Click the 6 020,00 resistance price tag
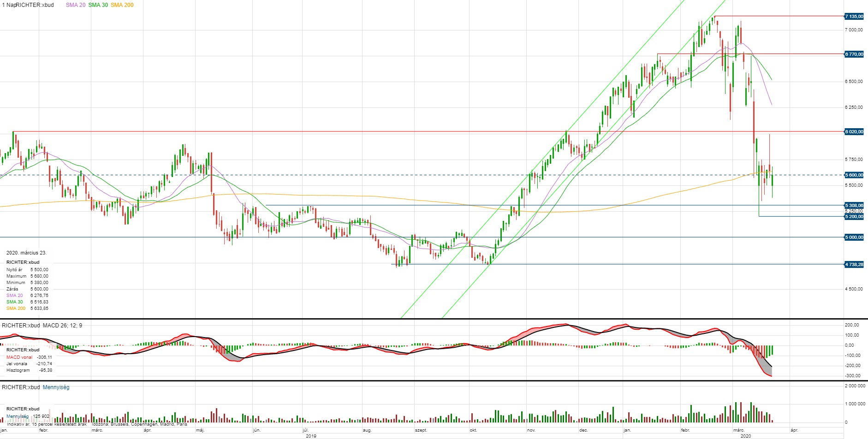 [x=854, y=132]
